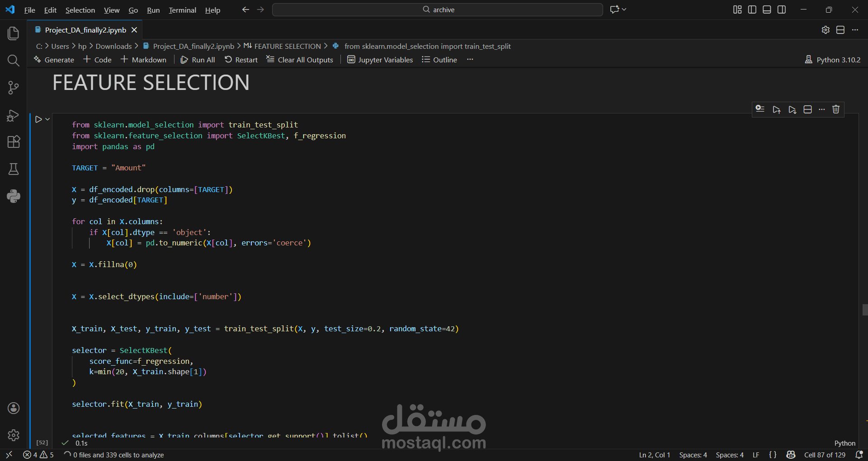Viewport: 868px width, 461px height.
Task: Select the Project_DA_finally2.ipynb tab
Action: click(x=85, y=30)
